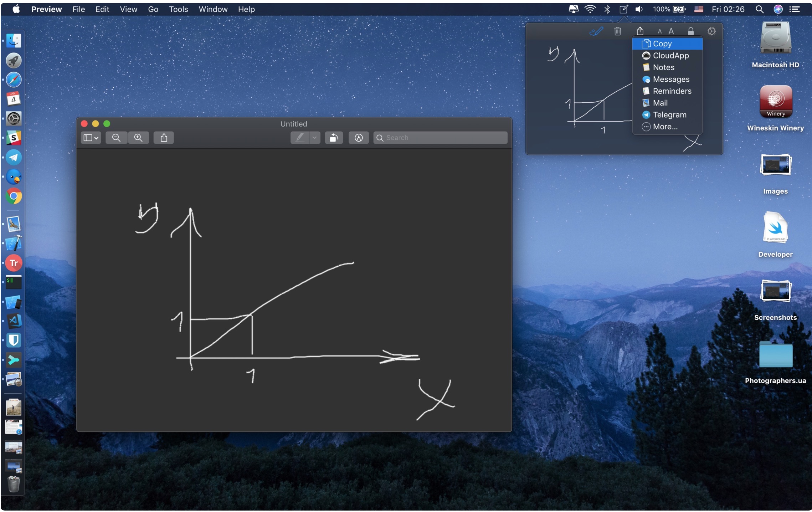Toggle the highlight pen tool in Preview
The width and height of the screenshot is (812, 512).
pyautogui.click(x=300, y=138)
